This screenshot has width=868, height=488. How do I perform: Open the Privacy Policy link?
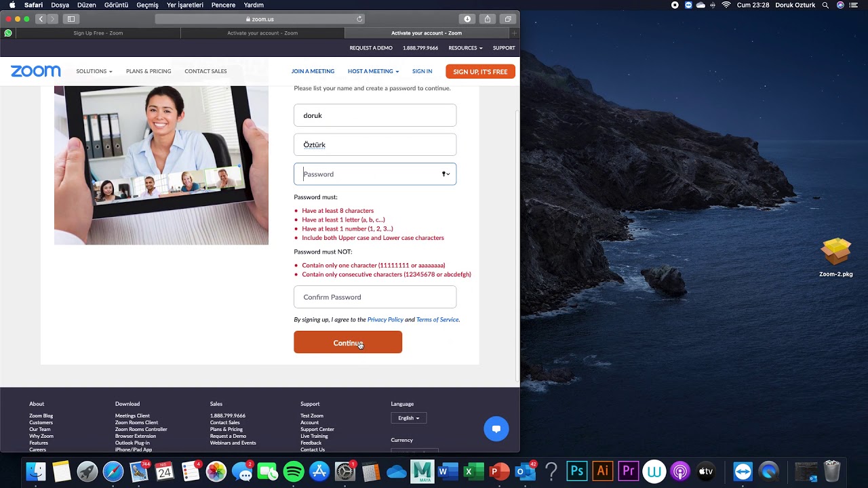(x=385, y=319)
